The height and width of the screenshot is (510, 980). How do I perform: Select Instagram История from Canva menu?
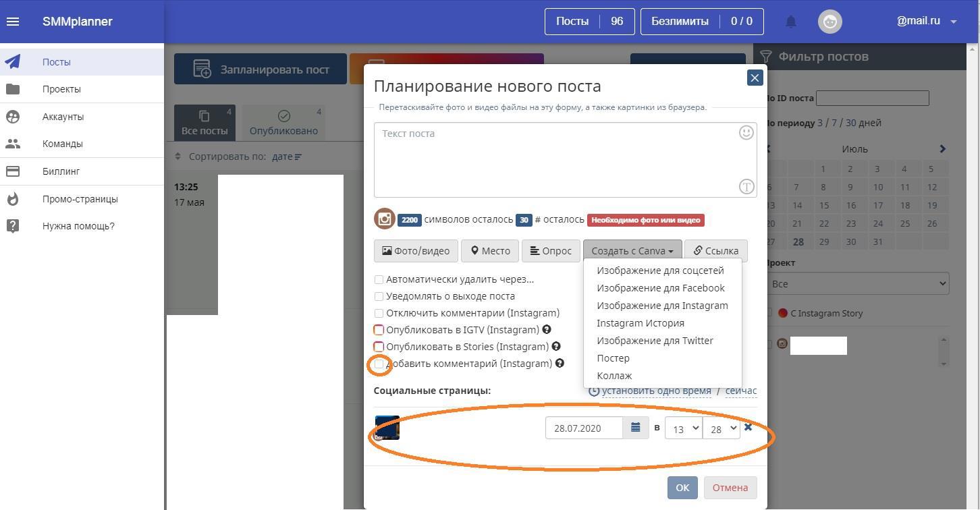[x=640, y=323]
